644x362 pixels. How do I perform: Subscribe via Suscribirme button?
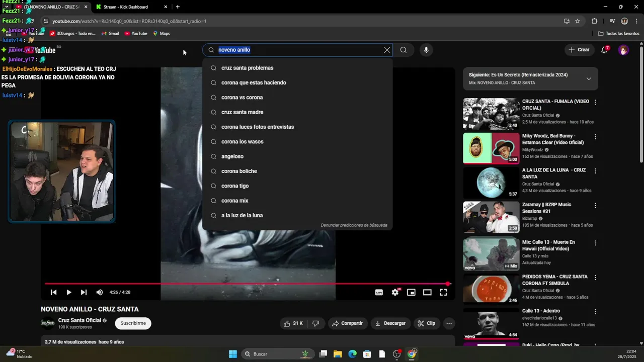133,323
